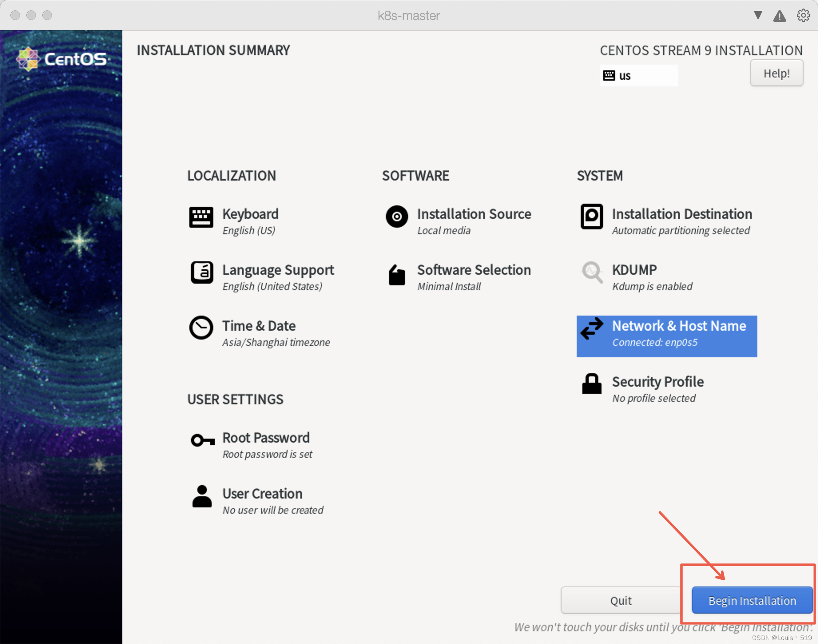Click 'Kdump is enabled' text
The image size is (818, 644).
(652, 286)
